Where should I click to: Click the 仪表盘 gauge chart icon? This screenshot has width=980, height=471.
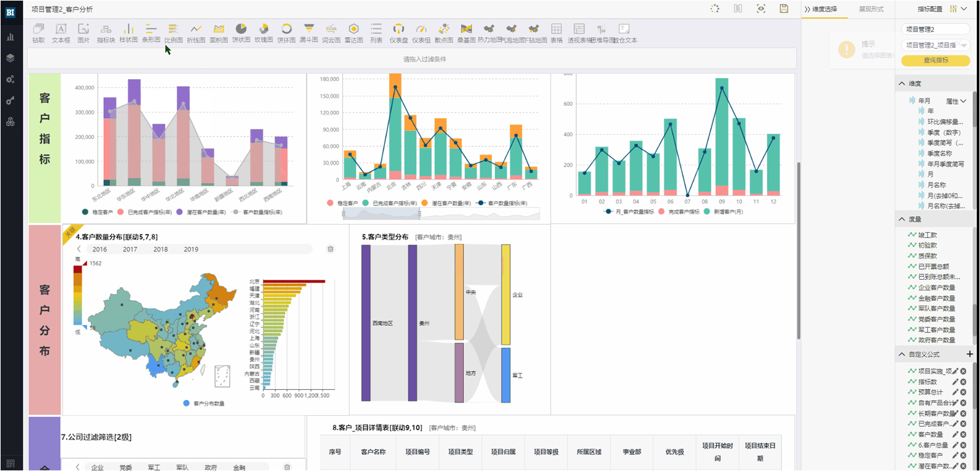point(398,32)
